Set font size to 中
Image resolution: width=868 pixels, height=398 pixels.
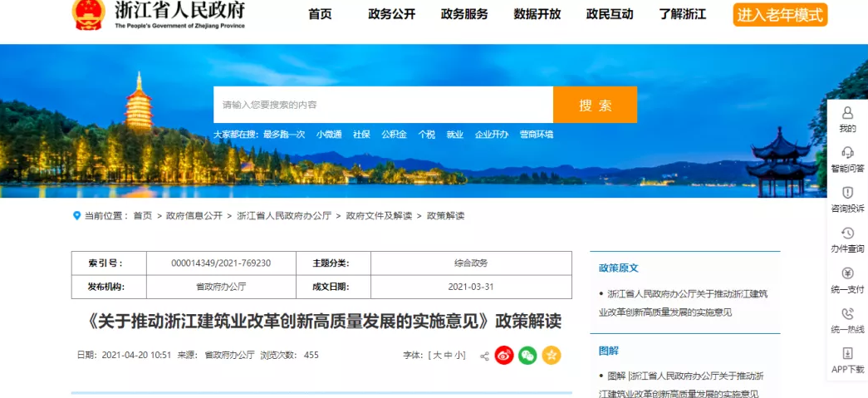click(x=449, y=356)
